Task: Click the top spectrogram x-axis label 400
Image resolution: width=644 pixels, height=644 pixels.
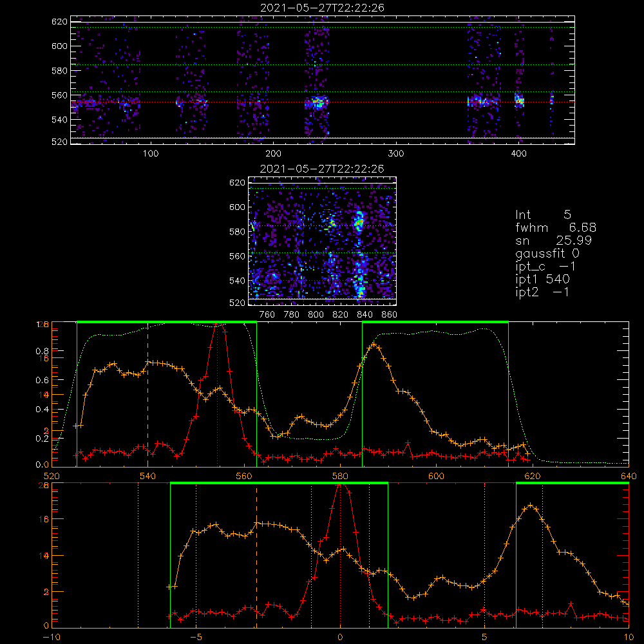Action: pyautogui.click(x=518, y=154)
